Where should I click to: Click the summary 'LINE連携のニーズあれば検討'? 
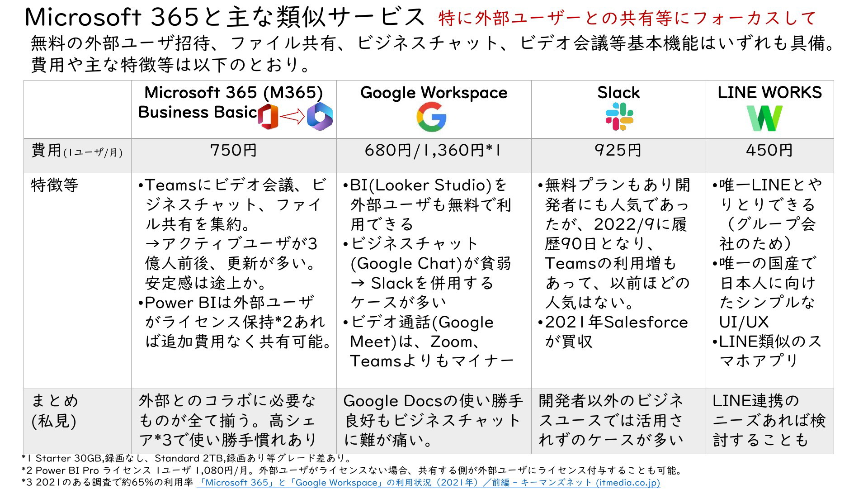point(769,420)
